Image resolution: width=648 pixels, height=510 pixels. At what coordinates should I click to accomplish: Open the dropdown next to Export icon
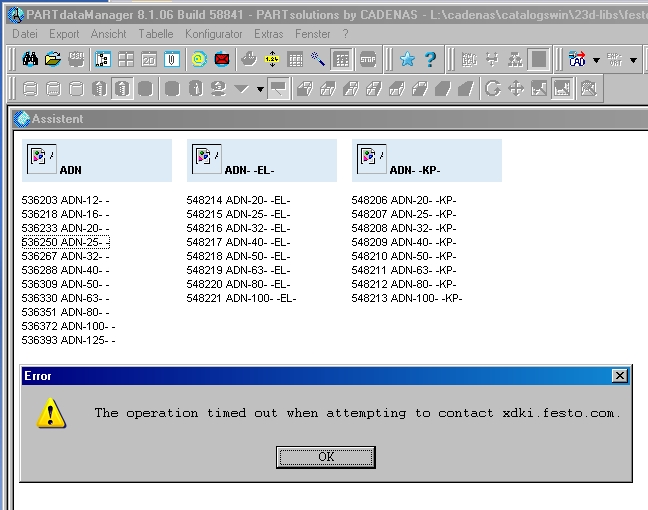(x=633, y=60)
